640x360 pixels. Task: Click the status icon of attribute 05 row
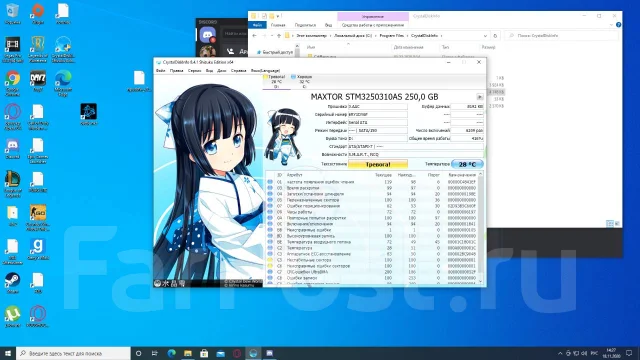click(x=270, y=200)
